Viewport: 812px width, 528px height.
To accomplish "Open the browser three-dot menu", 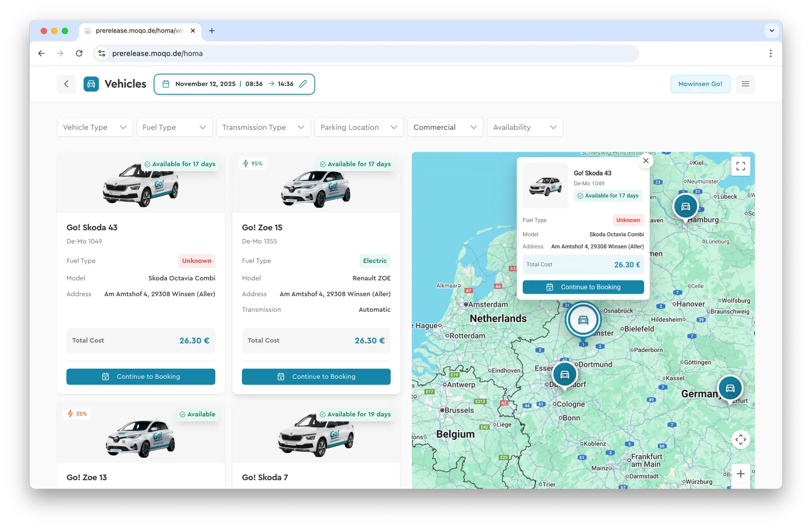I will (x=770, y=53).
